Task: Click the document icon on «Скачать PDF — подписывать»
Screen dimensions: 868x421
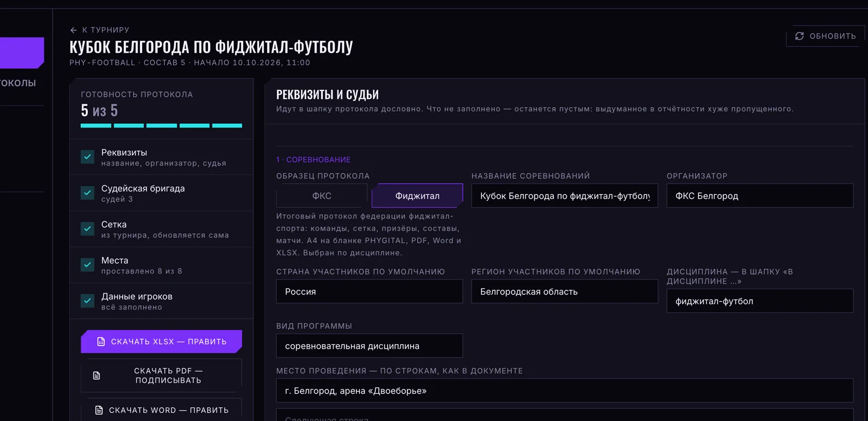Action: coord(97,375)
